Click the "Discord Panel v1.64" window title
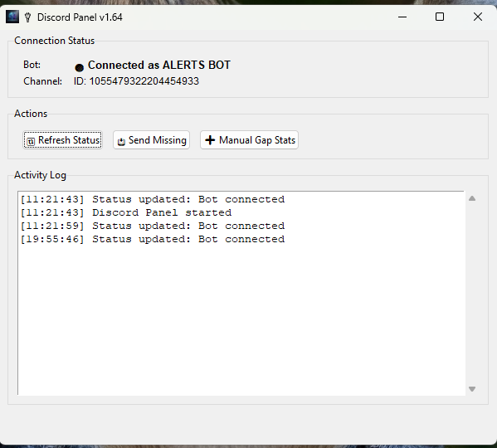Viewport: 497px width, 448px height. 80,17
